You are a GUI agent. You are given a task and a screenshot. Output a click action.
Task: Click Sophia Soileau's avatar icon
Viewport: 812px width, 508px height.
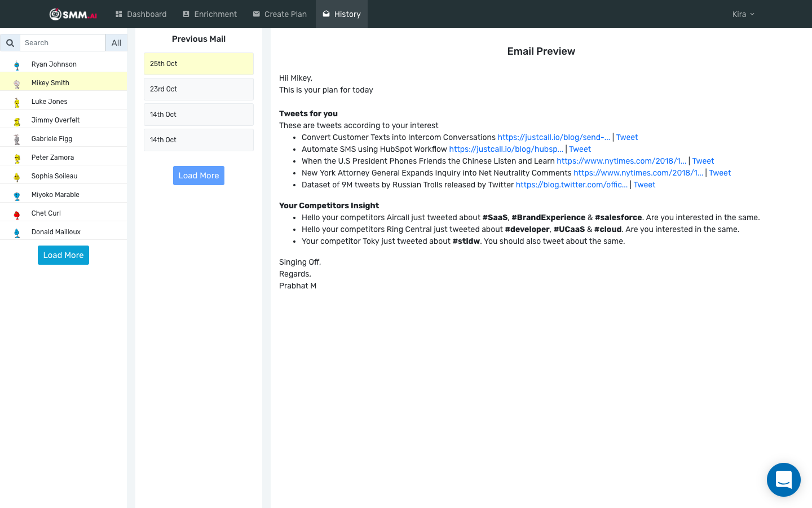[17, 177]
